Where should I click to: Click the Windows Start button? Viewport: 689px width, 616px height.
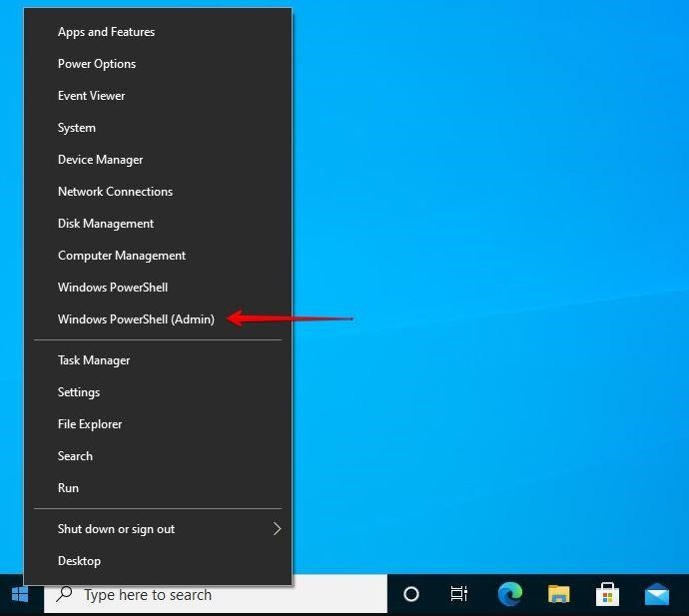(20, 595)
